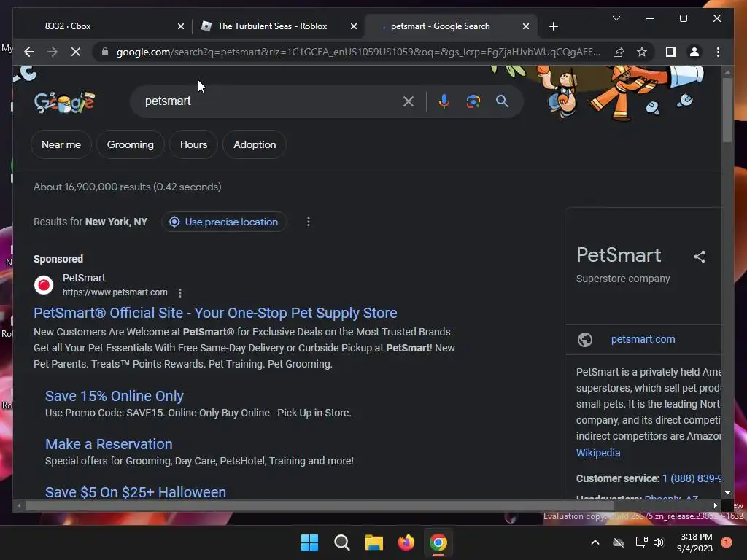Call customer service number link
The width and height of the screenshot is (747, 560).
click(692, 478)
